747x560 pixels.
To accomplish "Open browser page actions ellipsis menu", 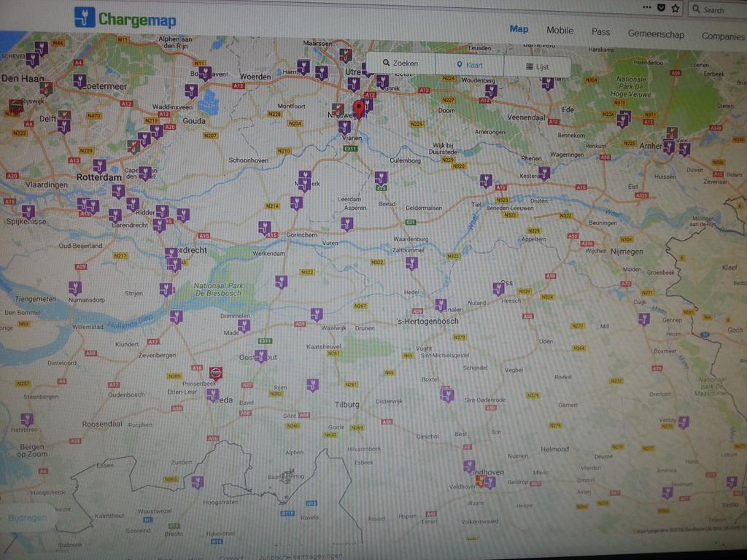I will (x=646, y=7).
